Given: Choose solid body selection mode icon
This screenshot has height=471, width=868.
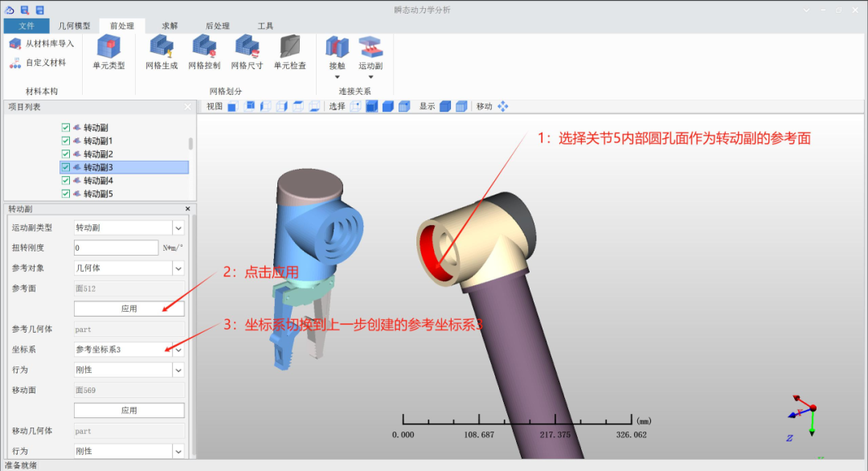Looking at the screenshot, I should click(x=387, y=106).
